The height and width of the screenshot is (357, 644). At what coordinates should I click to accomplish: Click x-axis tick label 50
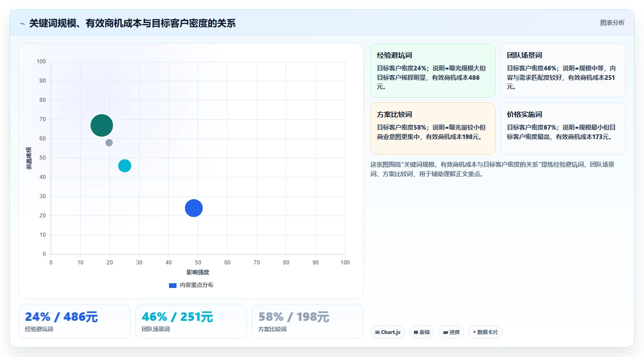click(198, 263)
